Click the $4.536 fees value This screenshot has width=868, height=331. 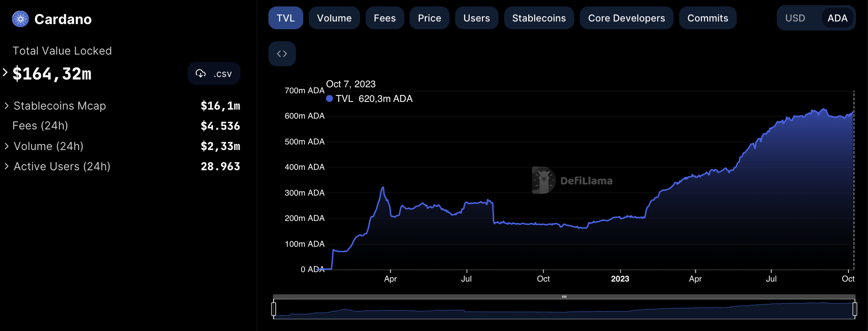tap(220, 126)
